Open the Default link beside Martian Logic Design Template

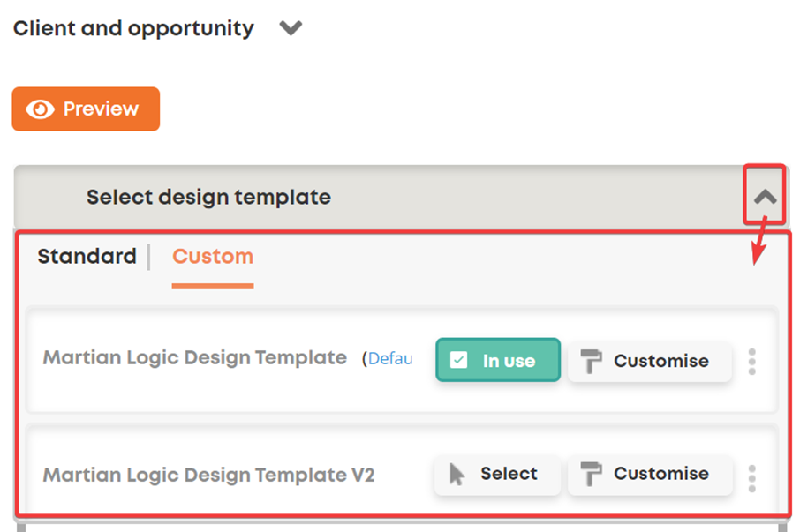(x=389, y=358)
